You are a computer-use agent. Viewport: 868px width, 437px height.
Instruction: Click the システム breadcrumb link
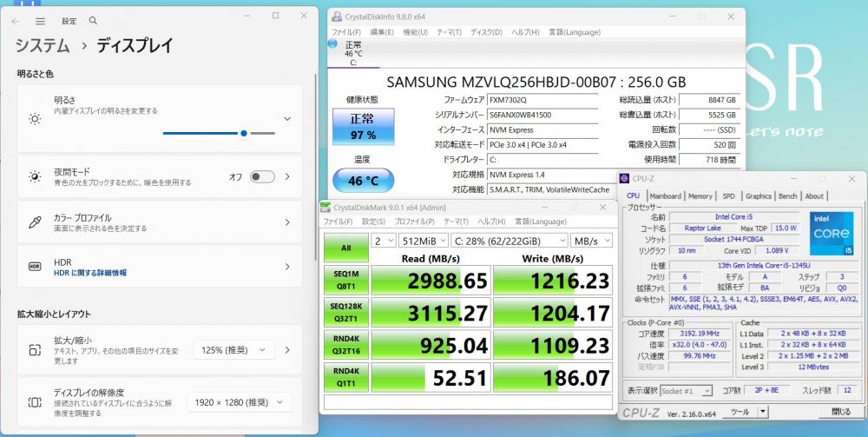click(43, 45)
